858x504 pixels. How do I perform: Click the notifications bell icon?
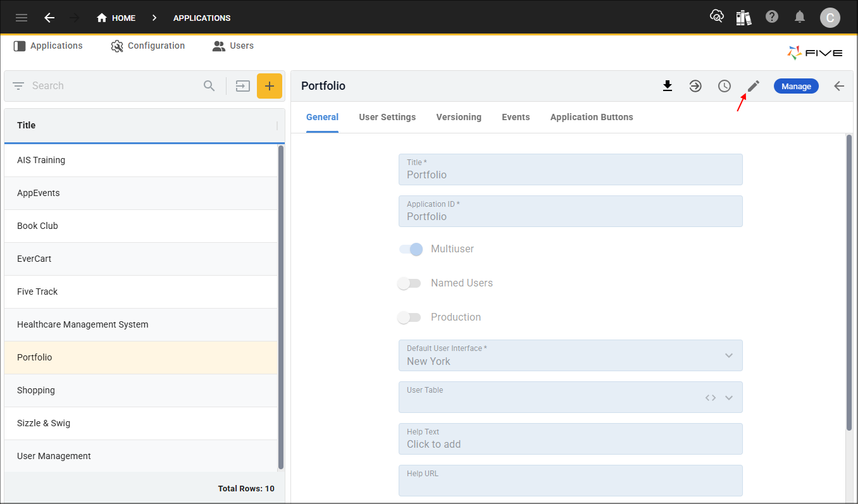coord(800,17)
